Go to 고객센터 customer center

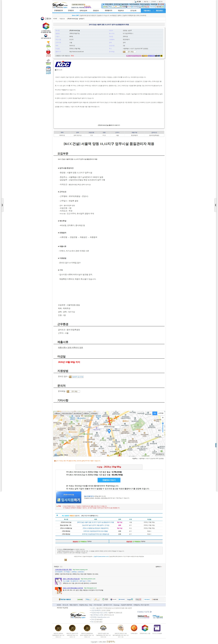(153, 1)
